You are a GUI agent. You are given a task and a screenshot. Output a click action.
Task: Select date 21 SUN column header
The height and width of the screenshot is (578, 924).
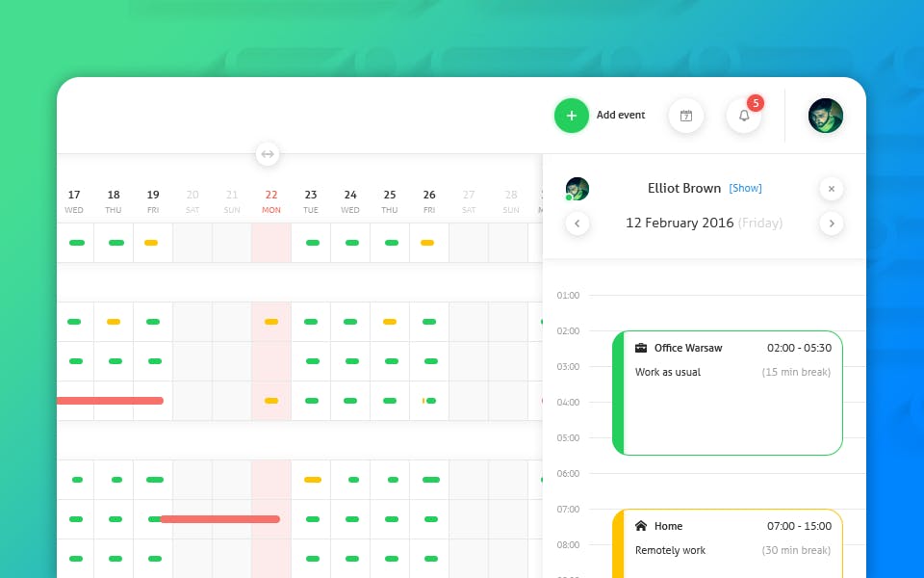point(232,201)
